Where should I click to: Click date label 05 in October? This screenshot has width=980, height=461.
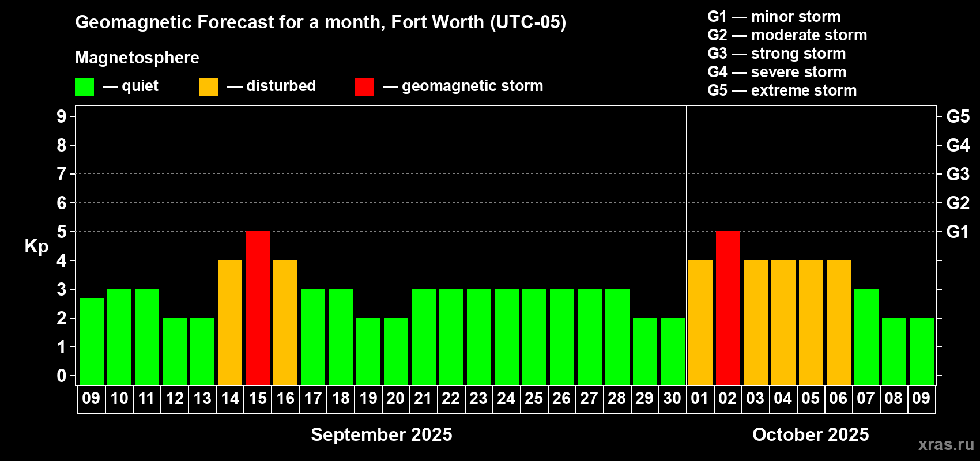(811, 398)
